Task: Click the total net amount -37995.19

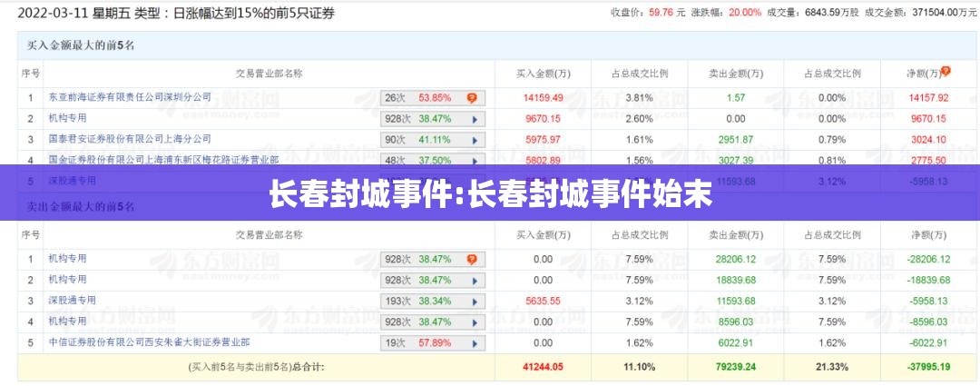Action: [929, 367]
